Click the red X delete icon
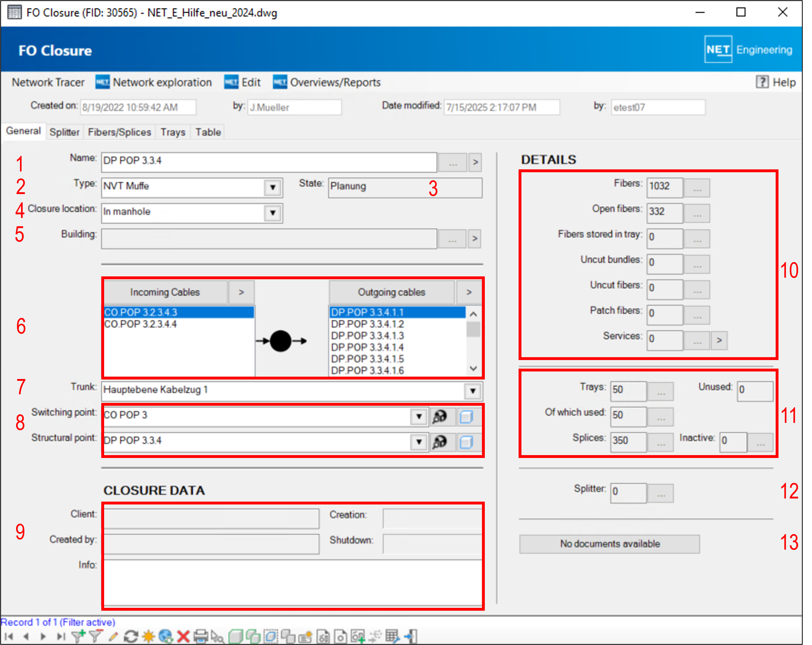Image resolution: width=812 pixels, height=645 pixels. coord(183,636)
